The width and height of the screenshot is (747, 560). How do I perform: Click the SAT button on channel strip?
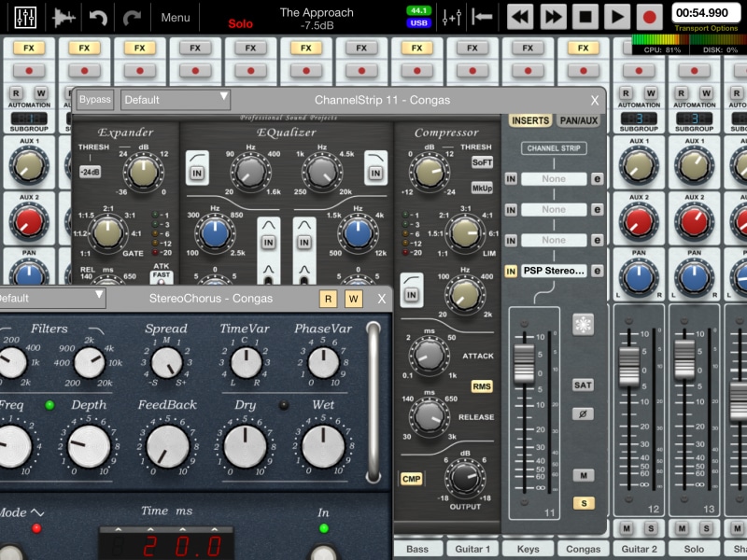[583, 385]
